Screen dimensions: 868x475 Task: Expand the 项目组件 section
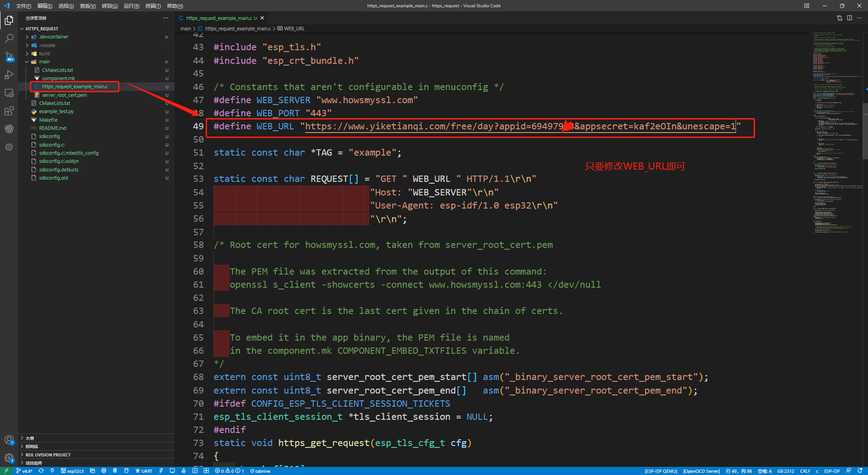96,463
